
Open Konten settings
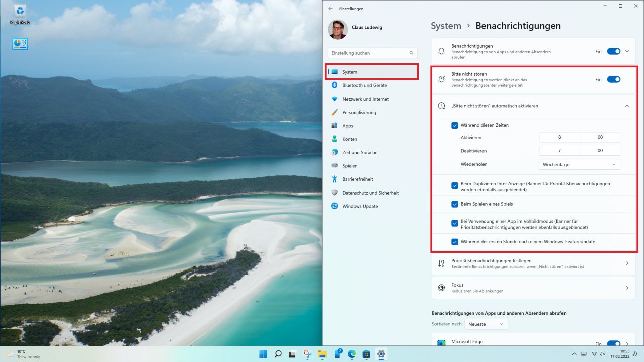click(372, 139)
